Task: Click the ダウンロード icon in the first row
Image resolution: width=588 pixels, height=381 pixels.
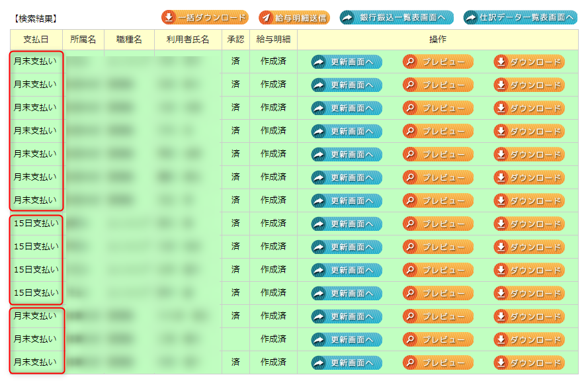Action: [501, 62]
